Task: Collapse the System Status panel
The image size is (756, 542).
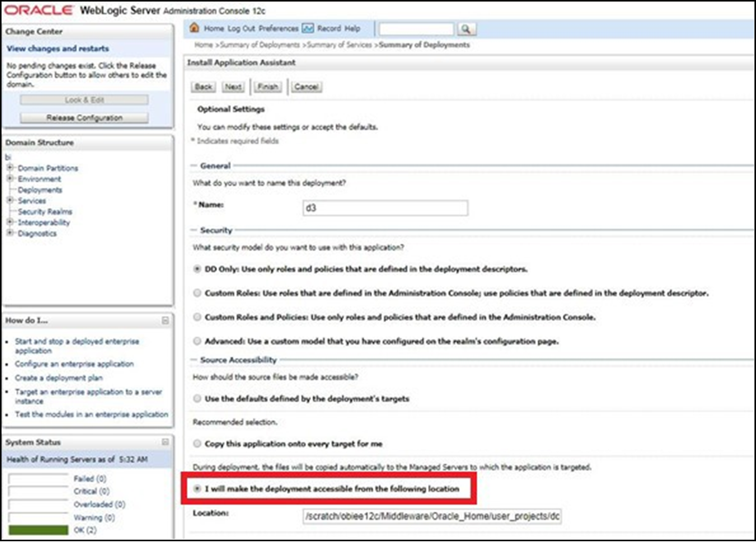Action: point(165,442)
